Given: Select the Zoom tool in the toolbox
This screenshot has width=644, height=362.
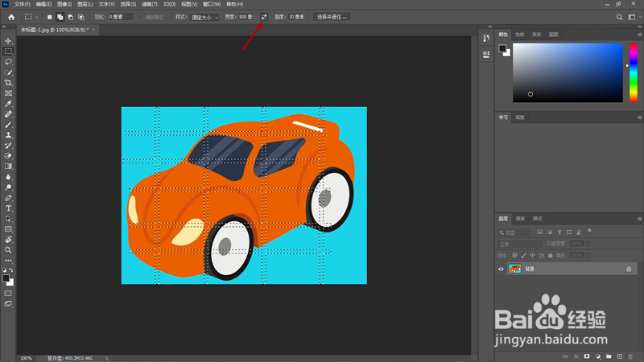Looking at the screenshot, I should [x=9, y=250].
